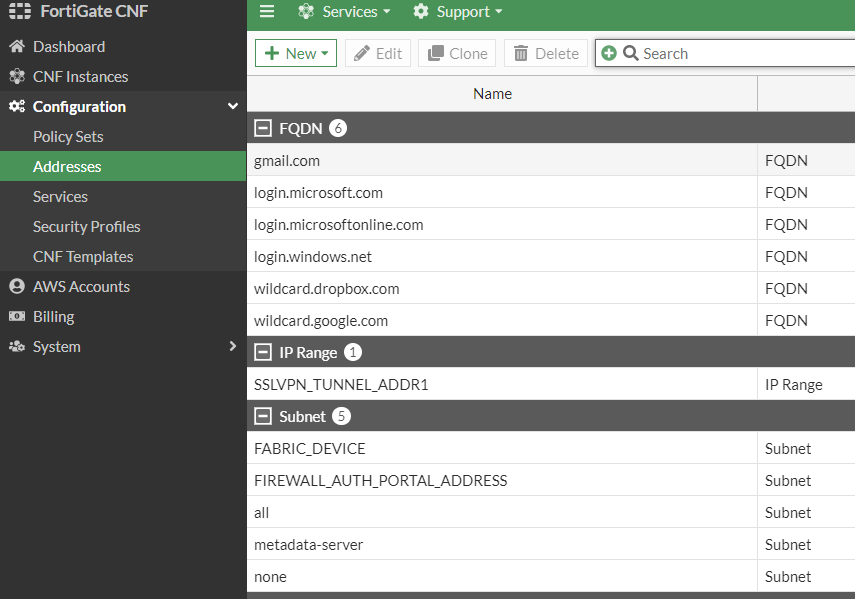Click the Dashboard home icon
The width and height of the screenshot is (855, 599).
17,46
